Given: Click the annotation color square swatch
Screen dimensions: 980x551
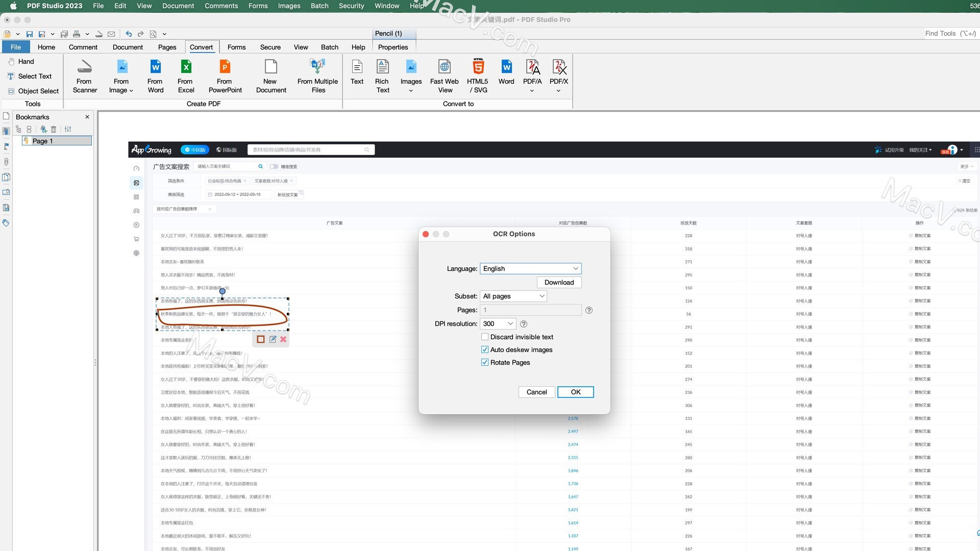Looking at the screenshot, I should (x=261, y=339).
